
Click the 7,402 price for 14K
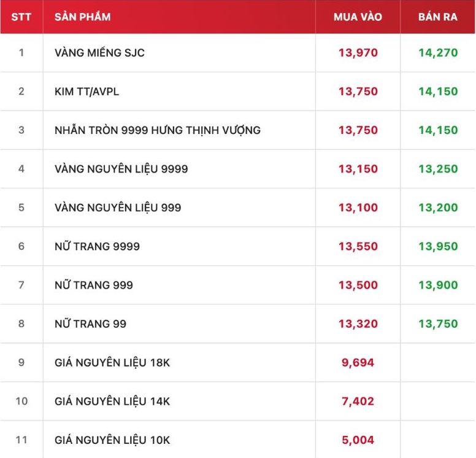point(358,401)
